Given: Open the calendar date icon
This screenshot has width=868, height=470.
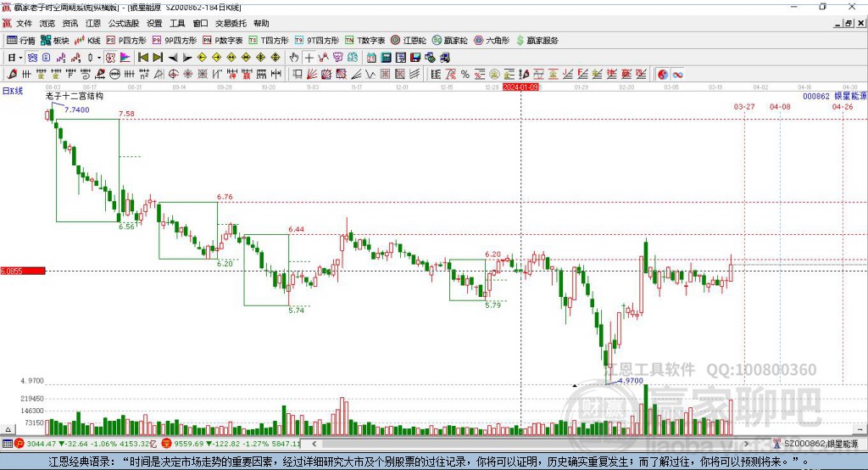Looking at the screenshot, I should [371, 58].
